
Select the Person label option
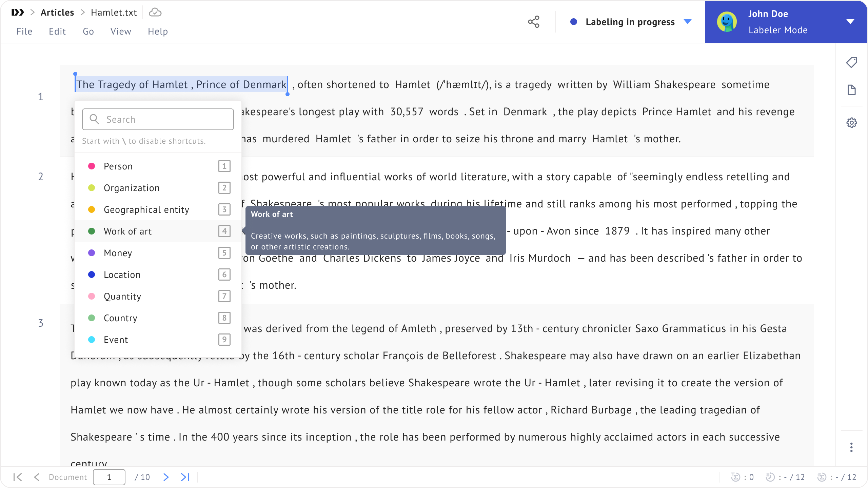[118, 166]
